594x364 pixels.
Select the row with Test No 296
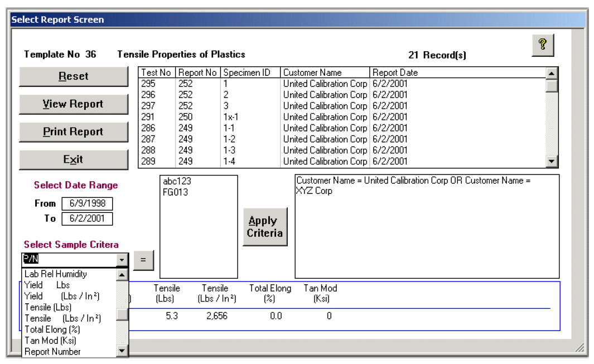(342, 95)
